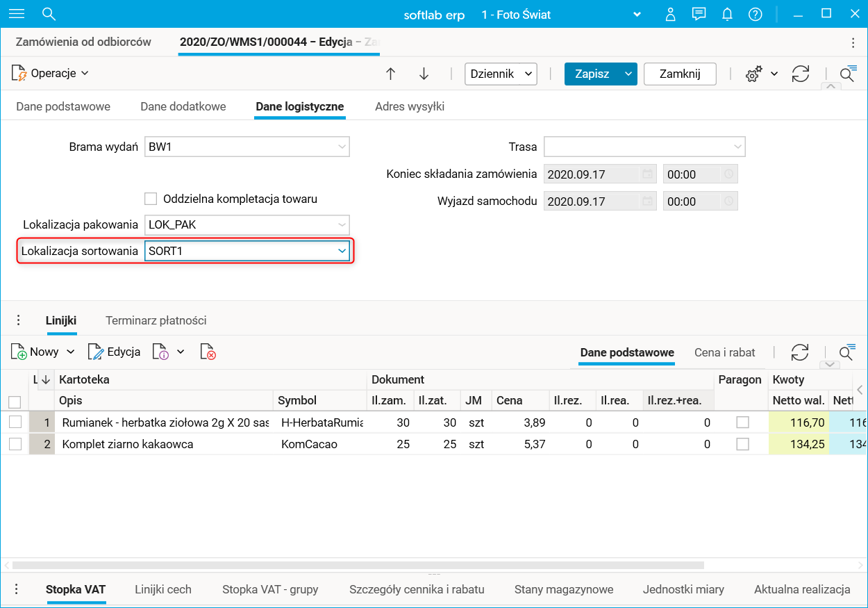Open calendar for Wyjazd samochodu date
Viewport: 868px width, 608px height.
pos(647,201)
